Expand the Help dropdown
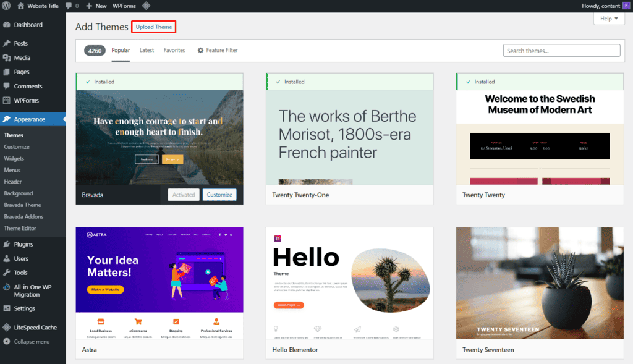Image resolution: width=633 pixels, height=364 pixels. click(608, 18)
